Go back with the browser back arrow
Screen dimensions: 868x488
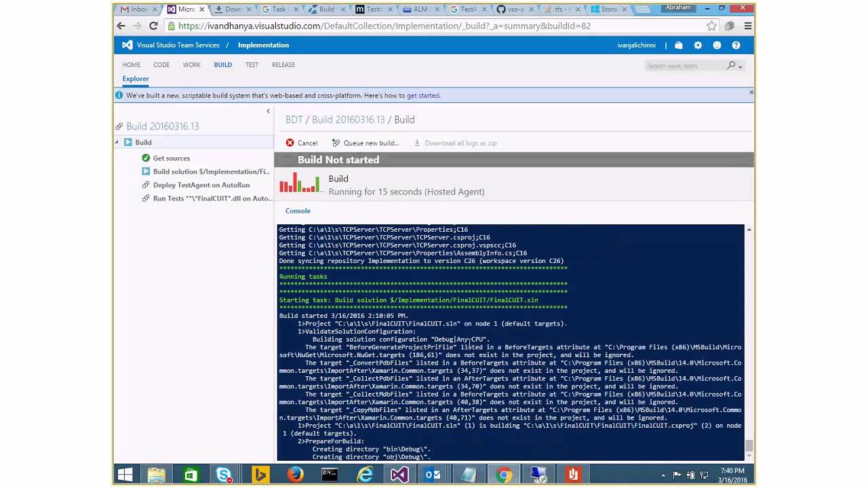pos(121,26)
